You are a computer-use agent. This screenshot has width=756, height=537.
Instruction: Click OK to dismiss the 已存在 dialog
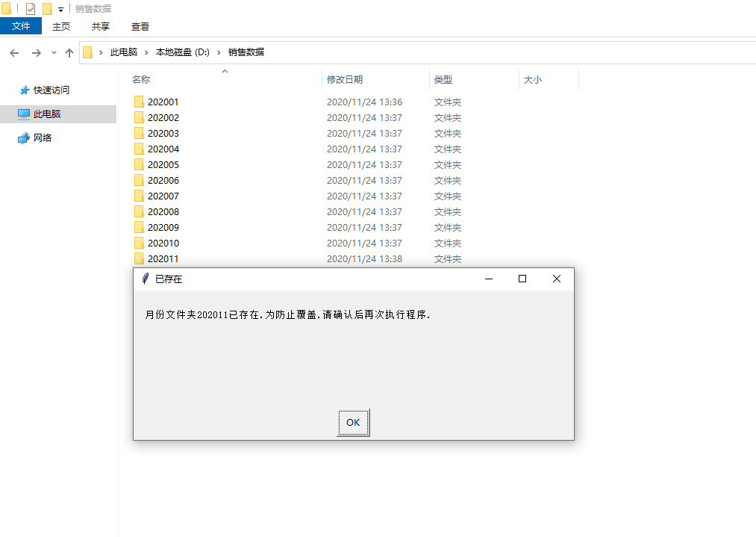point(353,422)
